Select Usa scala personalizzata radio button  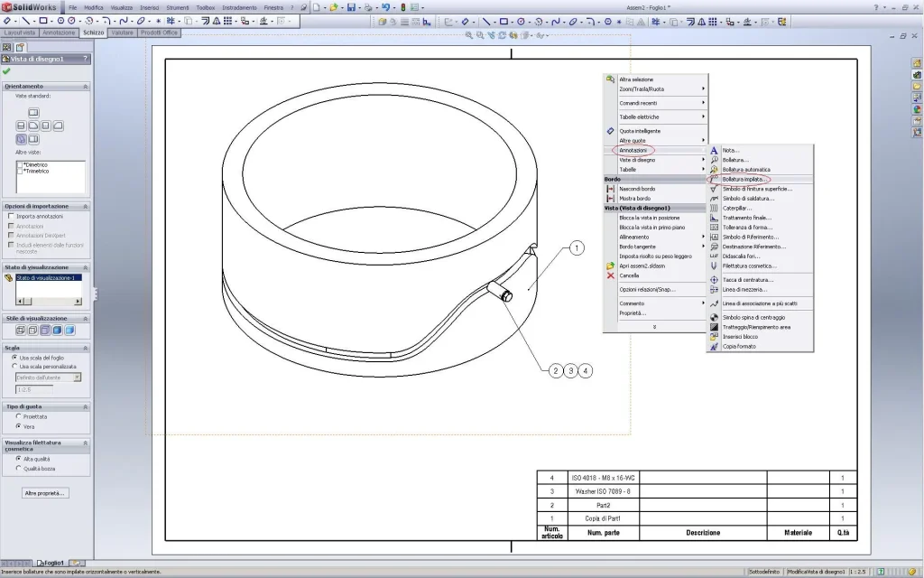[x=14, y=367]
